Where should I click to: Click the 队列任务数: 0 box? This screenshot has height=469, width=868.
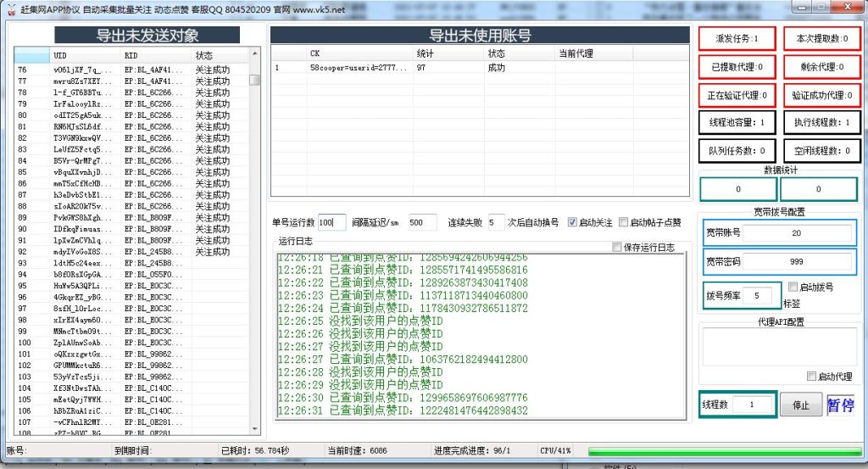(737, 151)
